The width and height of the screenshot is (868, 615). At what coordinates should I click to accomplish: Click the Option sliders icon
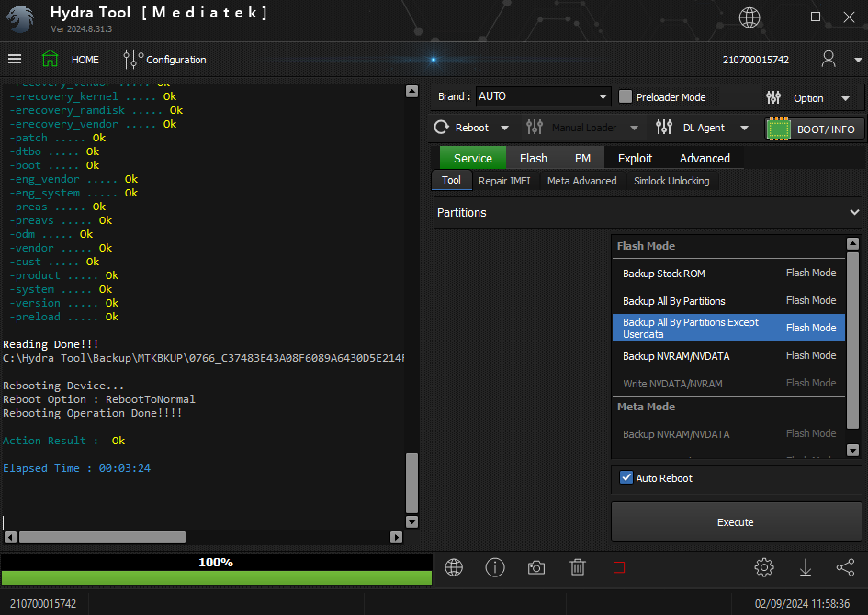tap(773, 98)
